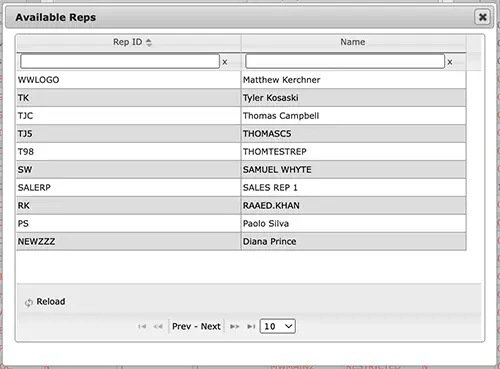Select the PS rep ID cell
The height and width of the screenshot is (369, 500).
point(128,224)
